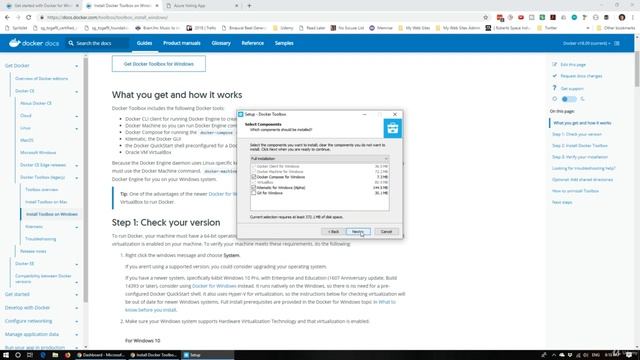Uncheck Docker Compose for Windows component
The height and width of the screenshot is (360, 640).
[x=253, y=177]
